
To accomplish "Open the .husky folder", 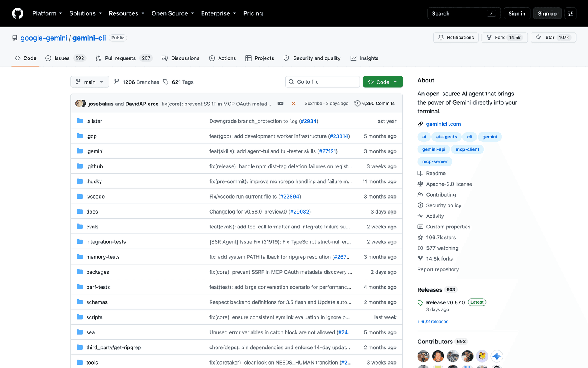I will pyautogui.click(x=94, y=181).
